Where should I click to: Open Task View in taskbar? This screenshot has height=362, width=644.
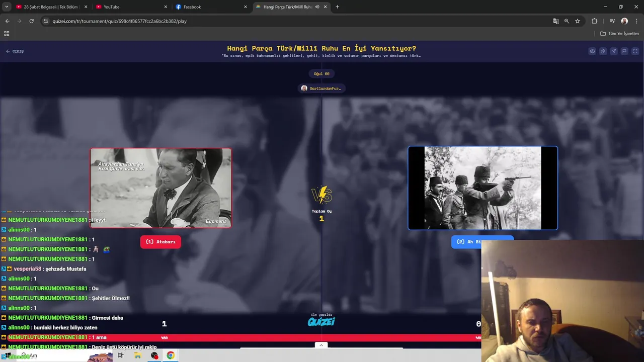[x=121, y=355]
